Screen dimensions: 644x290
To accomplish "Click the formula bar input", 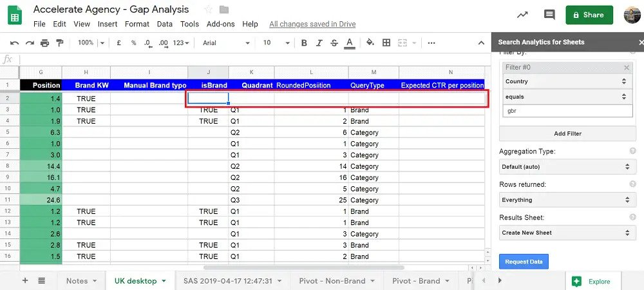I will click(254, 59).
